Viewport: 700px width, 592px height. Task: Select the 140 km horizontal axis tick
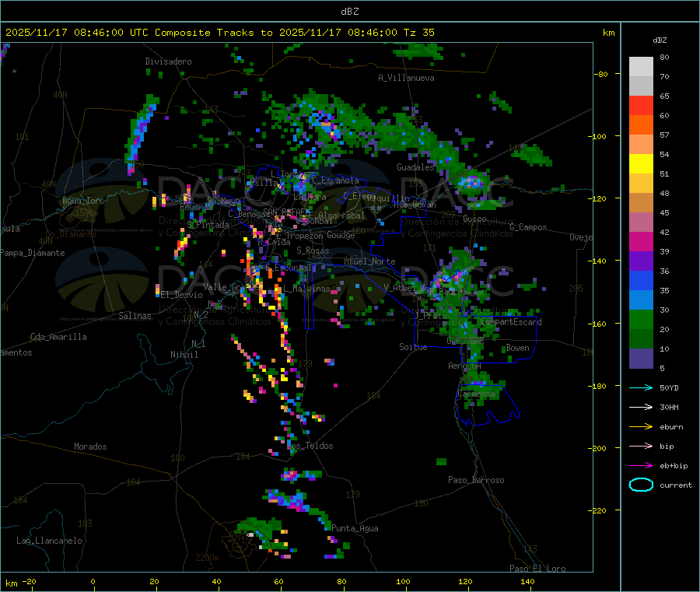click(527, 582)
